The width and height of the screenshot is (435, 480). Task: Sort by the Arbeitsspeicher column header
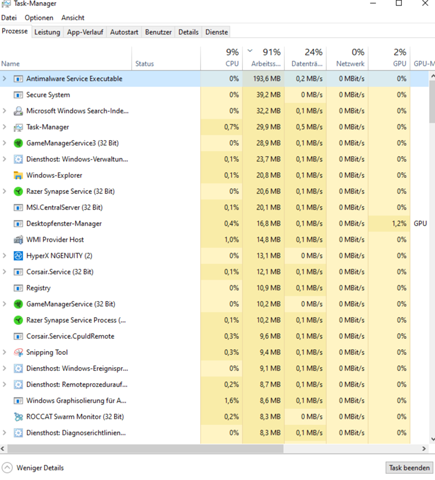coord(264,58)
